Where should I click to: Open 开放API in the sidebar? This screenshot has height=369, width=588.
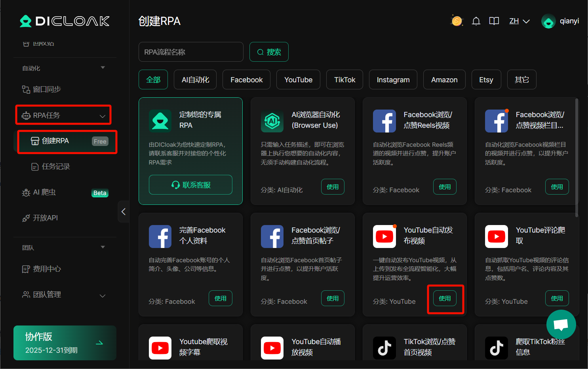[45, 218]
